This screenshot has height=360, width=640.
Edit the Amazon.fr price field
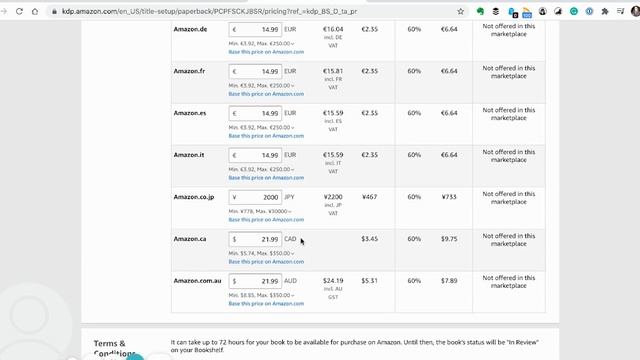(255, 71)
